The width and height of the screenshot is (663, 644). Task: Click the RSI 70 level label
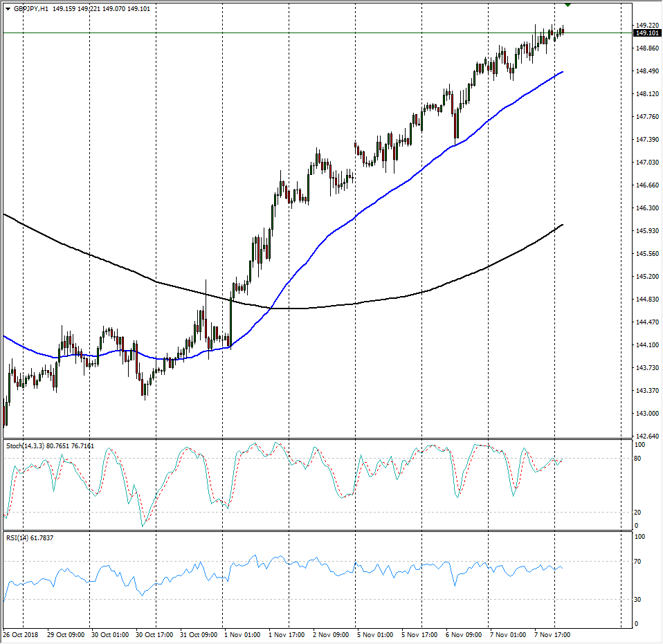coord(639,561)
